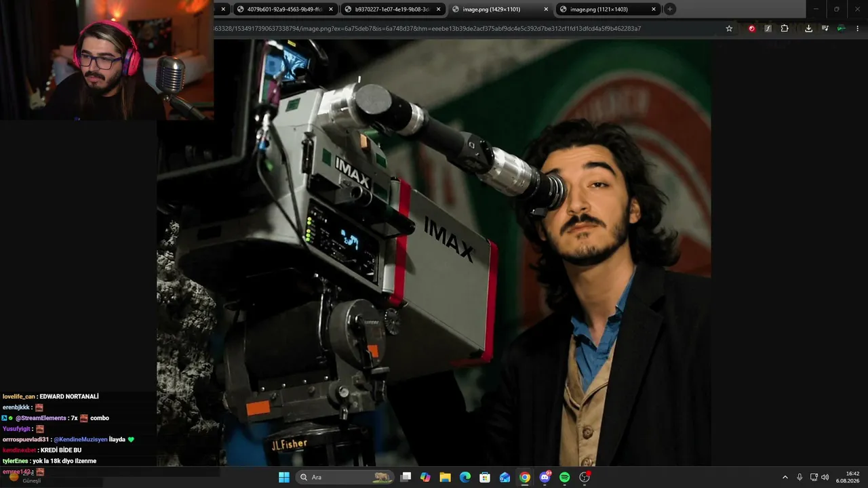Image resolution: width=868 pixels, height=488 pixels.
Task: Click the address bar URL
Action: (427, 28)
